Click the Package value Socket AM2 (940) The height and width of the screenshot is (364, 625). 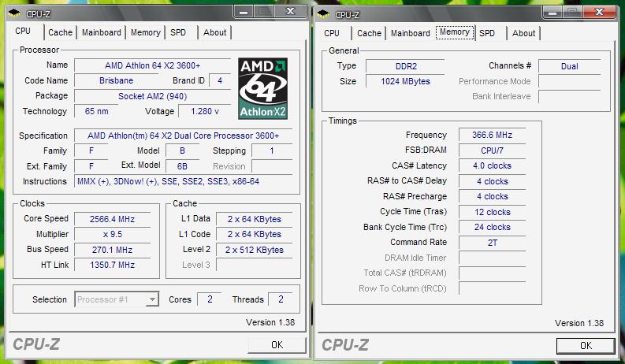click(x=153, y=96)
